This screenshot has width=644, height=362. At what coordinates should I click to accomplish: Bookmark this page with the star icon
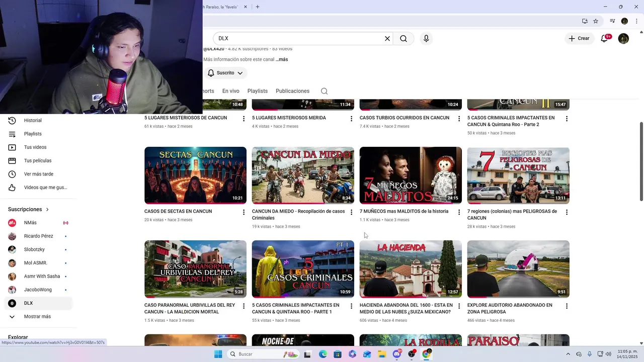[596, 21]
